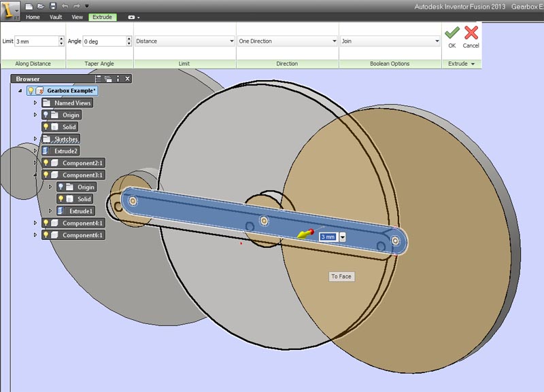
Task: Expand the Extrude panel dropdown label
Action: point(461,64)
